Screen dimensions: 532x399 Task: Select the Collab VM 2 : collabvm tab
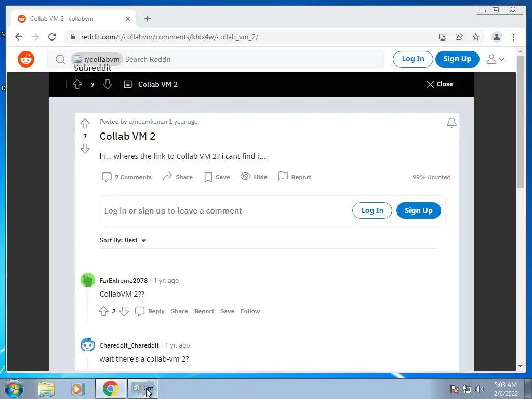pyautogui.click(x=74, y=19)
